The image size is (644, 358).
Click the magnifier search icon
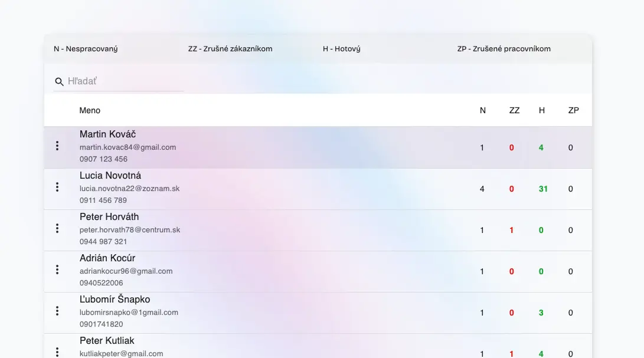click(x=59, y=81)
